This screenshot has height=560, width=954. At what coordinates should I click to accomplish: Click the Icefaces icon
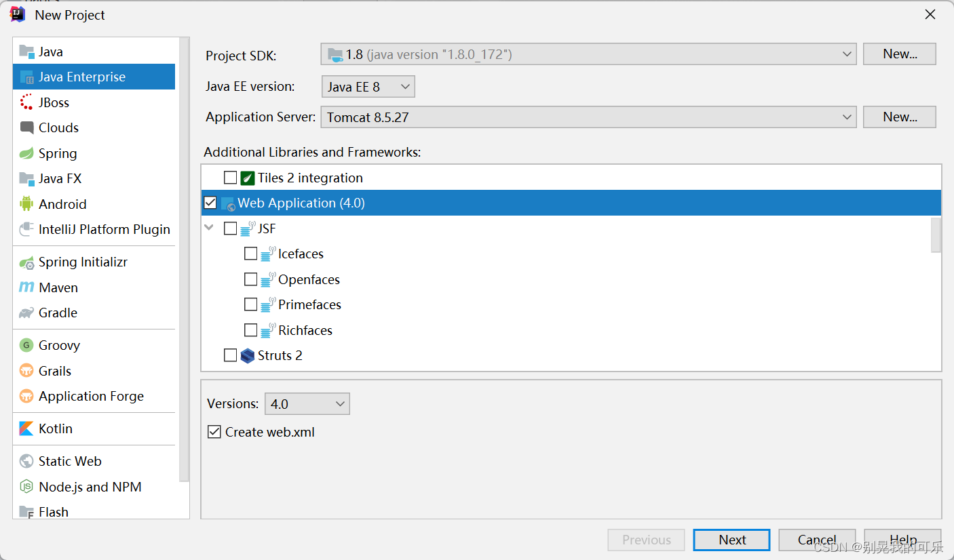(268, 254)
